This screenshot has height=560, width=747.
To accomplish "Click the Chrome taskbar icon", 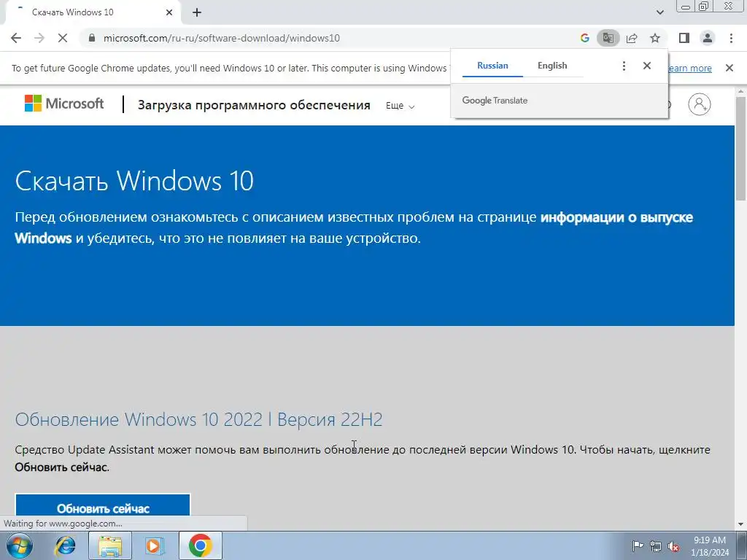I will point(200,545).
